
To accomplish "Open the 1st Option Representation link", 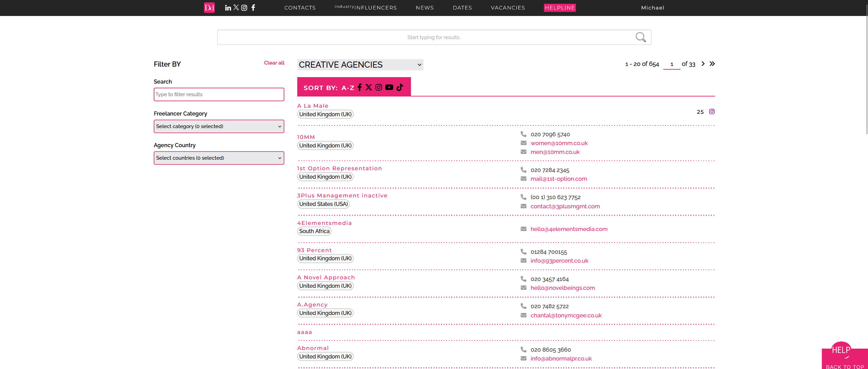I will (x=339, y=169).
